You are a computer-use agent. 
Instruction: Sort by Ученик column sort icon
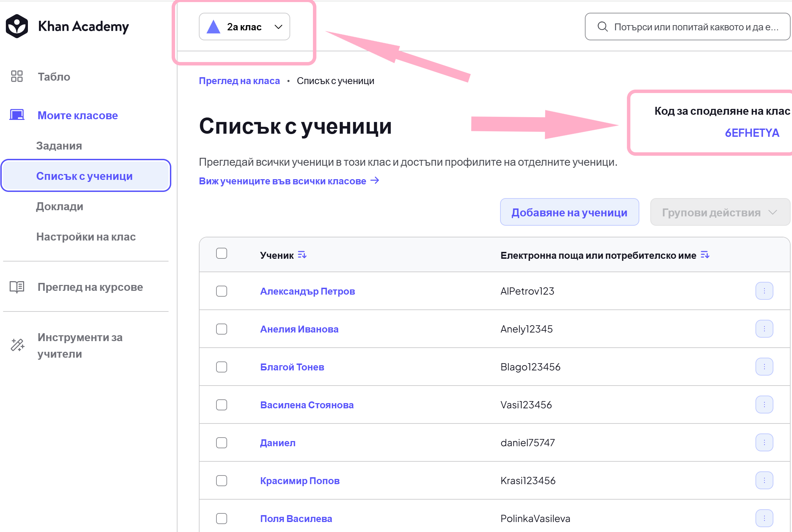coord(302,255)
